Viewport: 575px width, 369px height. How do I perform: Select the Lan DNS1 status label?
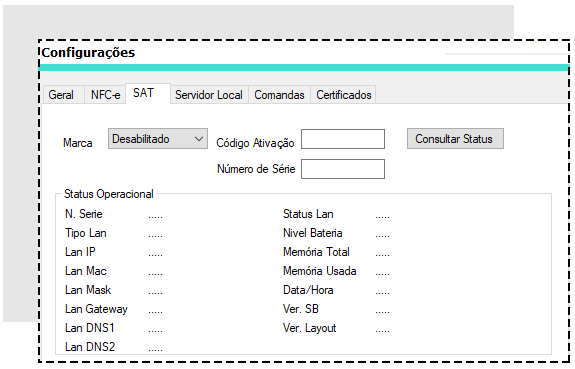pyautogui.click(x=90, y=328)
